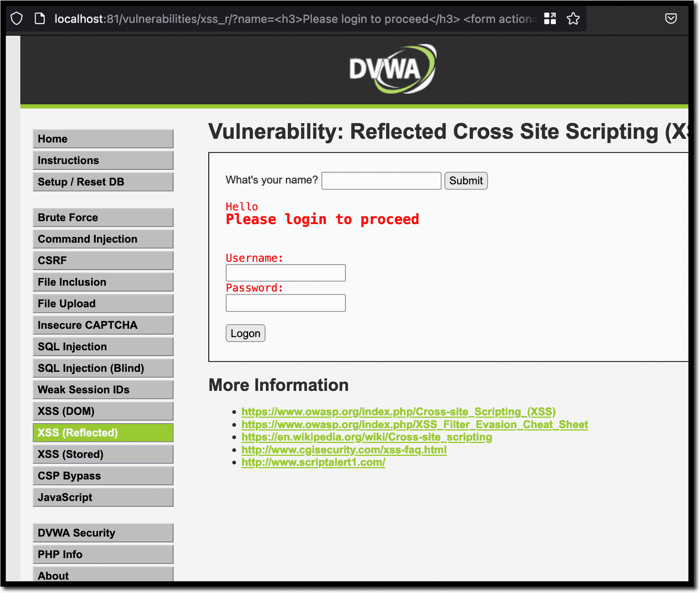Open the XSS Filter Evasion Cheat Sheet
The width and height of the screenshot is (700, 593).
tap(414, 424)
